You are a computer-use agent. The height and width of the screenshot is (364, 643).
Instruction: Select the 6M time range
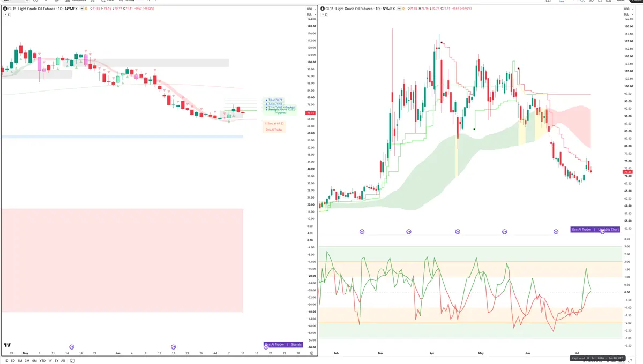click(x=34, y=361)
